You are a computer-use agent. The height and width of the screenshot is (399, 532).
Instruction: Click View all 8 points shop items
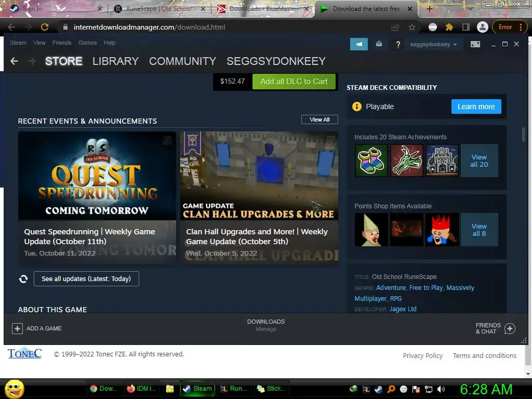pyautogui.click(x=479, y=230)
